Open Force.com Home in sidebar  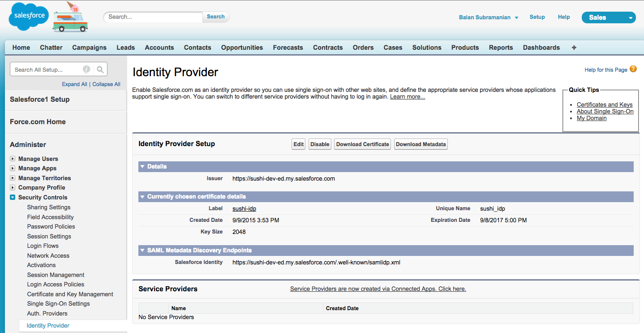(38, 122)
